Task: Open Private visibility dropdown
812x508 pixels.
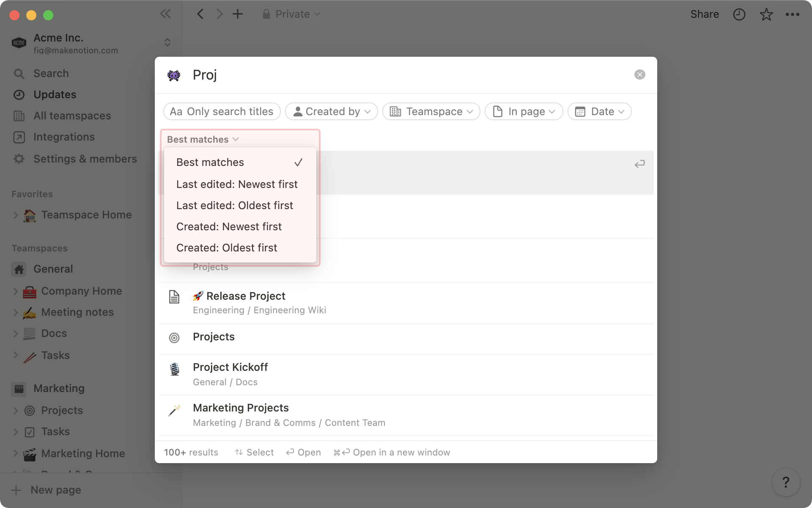Action: coord(291,14)
